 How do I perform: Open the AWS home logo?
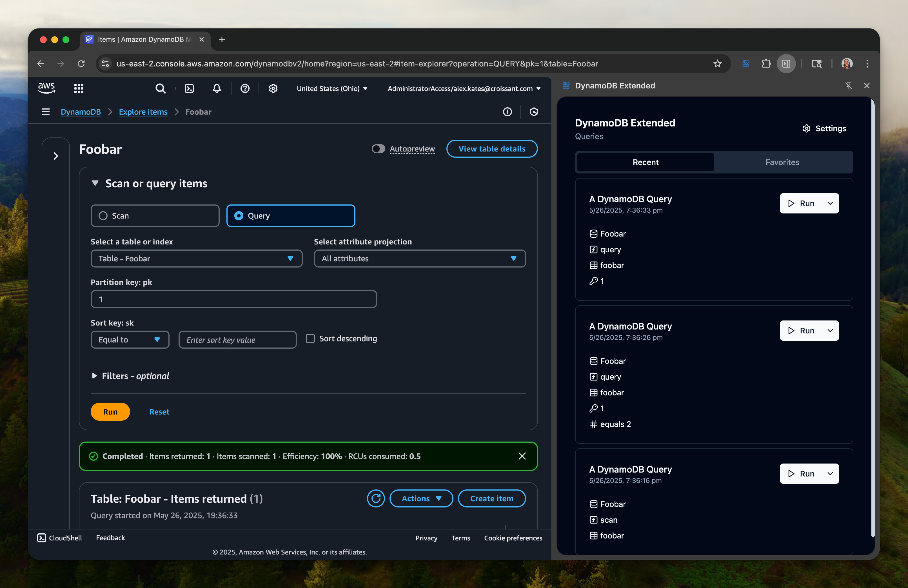(46, 88)
